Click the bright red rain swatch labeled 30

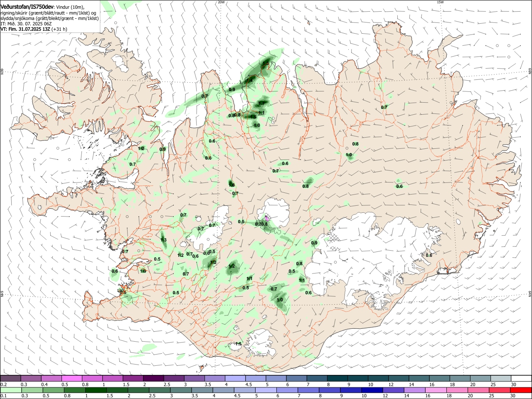click(x=521, y=390)
